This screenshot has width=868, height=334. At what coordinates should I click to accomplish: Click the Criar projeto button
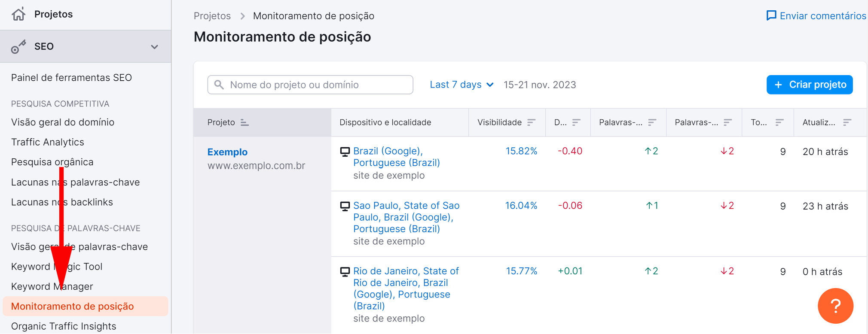(x=809, y=85)
